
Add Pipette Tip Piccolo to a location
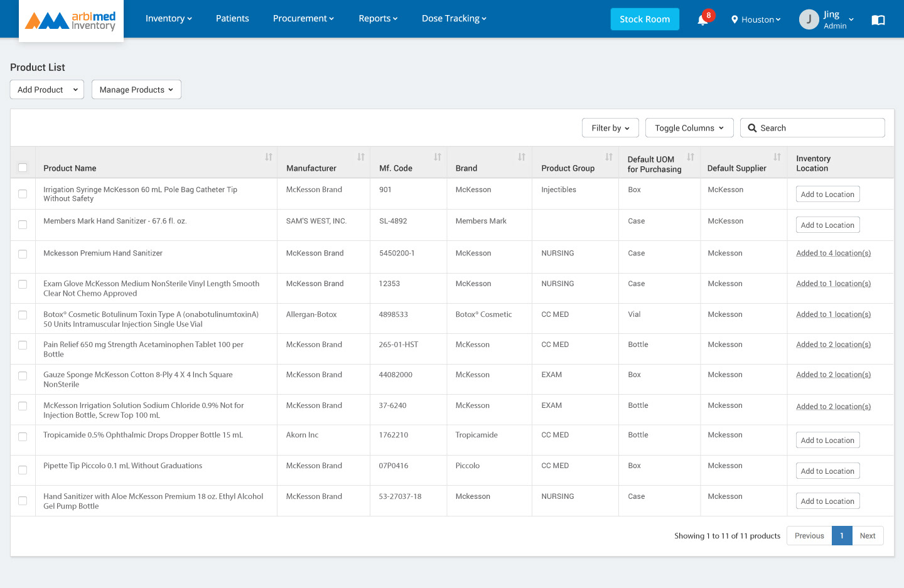[x=827, y=471]
